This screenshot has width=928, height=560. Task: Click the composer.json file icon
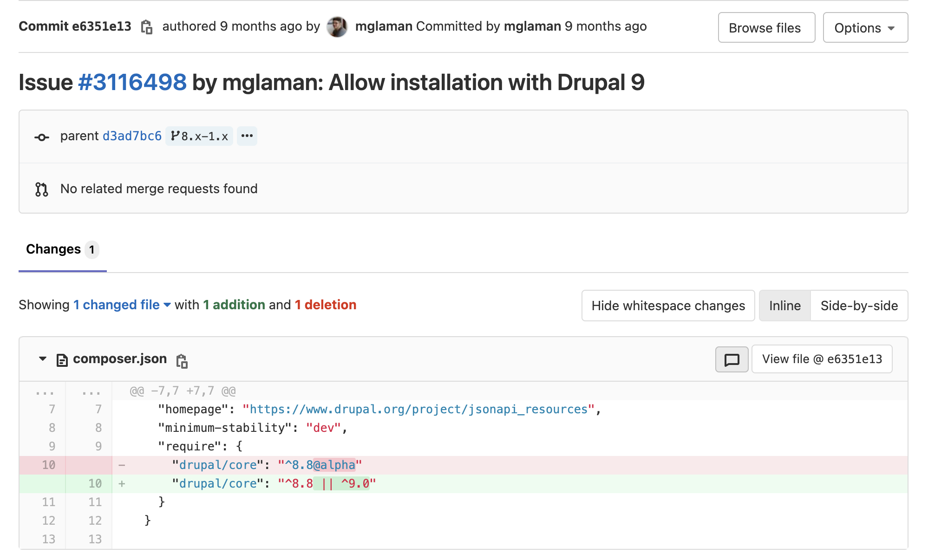62,360
